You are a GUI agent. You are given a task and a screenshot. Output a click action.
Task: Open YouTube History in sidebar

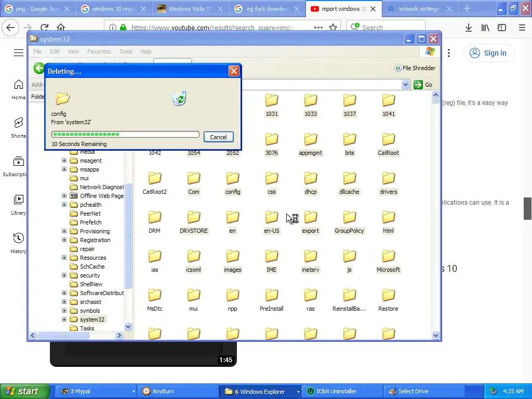pos(18,243)
